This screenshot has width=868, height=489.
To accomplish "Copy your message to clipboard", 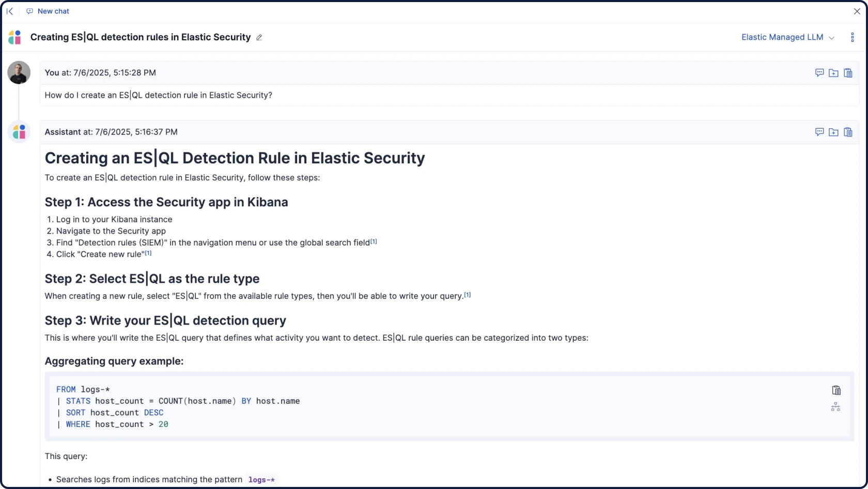I will [x=848, y=73].
